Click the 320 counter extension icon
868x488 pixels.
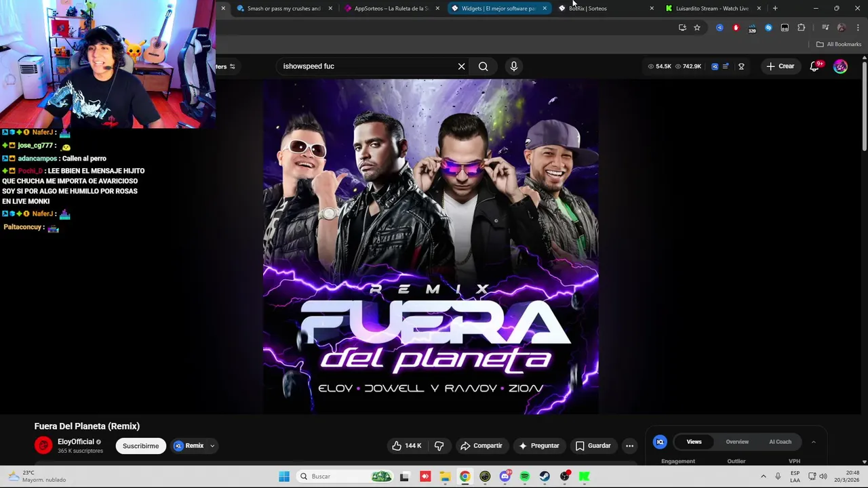click(752, 28)
